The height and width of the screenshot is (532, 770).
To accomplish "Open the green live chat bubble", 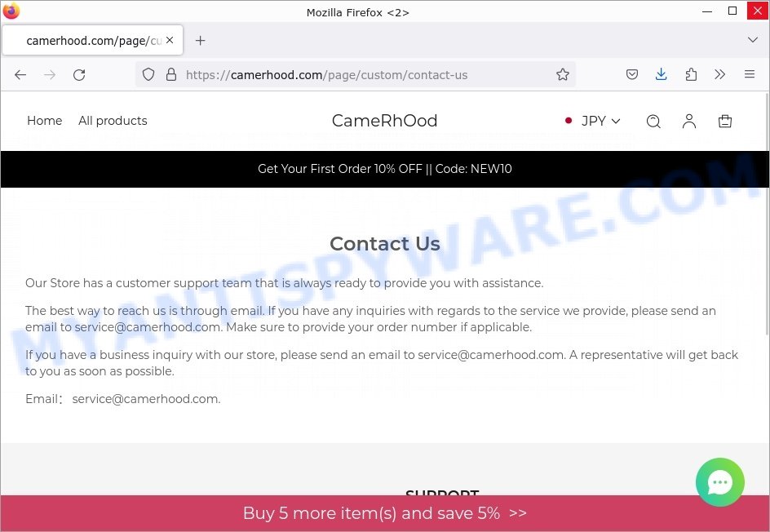I will (720, 482).
